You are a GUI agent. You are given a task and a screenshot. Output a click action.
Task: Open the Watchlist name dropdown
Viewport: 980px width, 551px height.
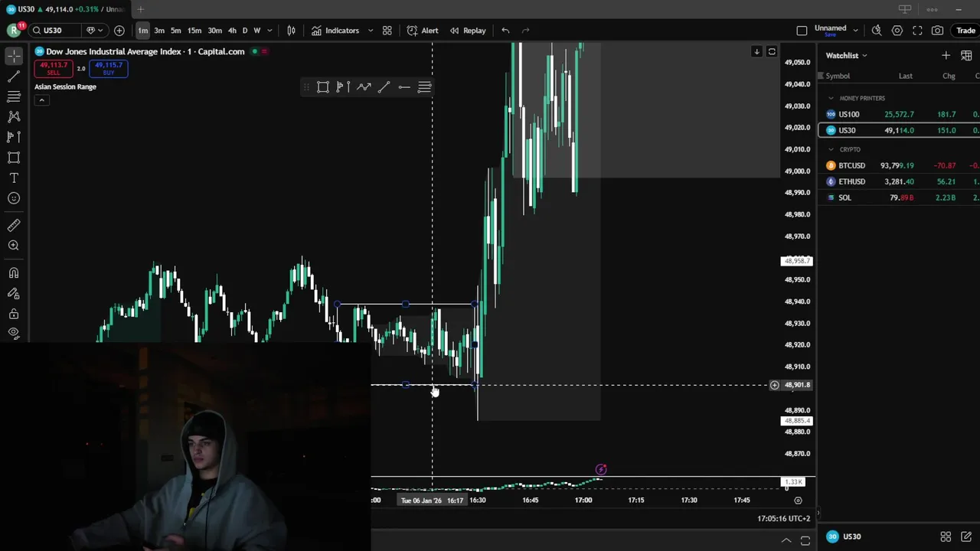847,55
